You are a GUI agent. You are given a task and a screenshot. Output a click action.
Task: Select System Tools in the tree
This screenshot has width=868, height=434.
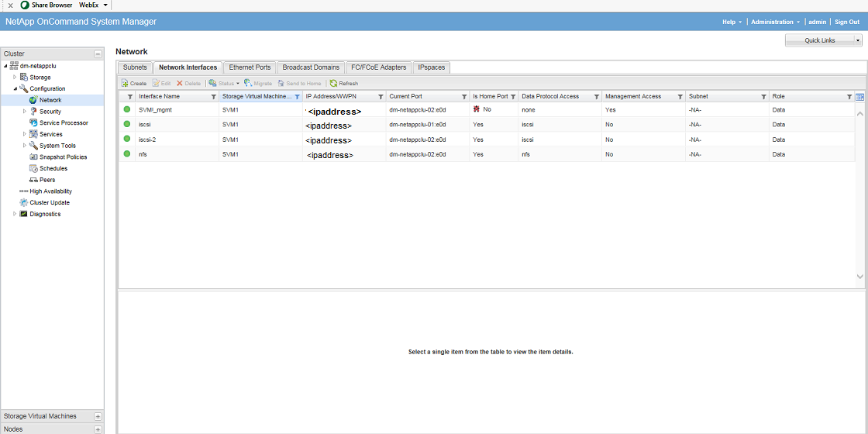coord(57,146)
